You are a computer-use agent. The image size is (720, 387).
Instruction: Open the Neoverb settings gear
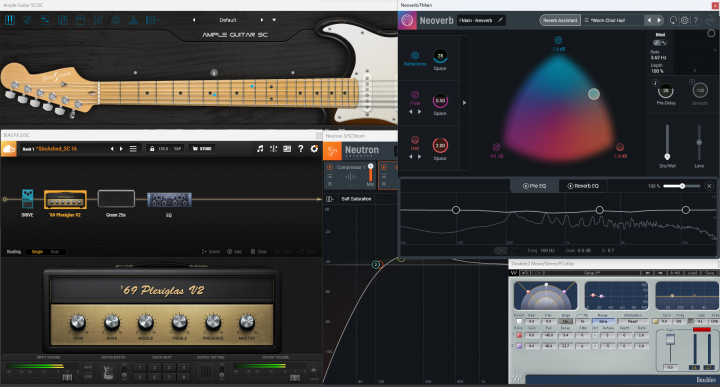click(685, 20)
